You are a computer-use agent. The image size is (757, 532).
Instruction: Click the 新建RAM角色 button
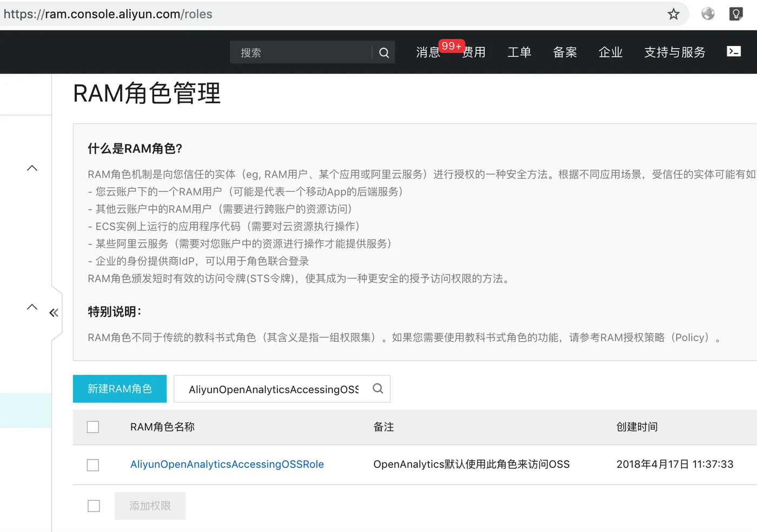[119, 389]
